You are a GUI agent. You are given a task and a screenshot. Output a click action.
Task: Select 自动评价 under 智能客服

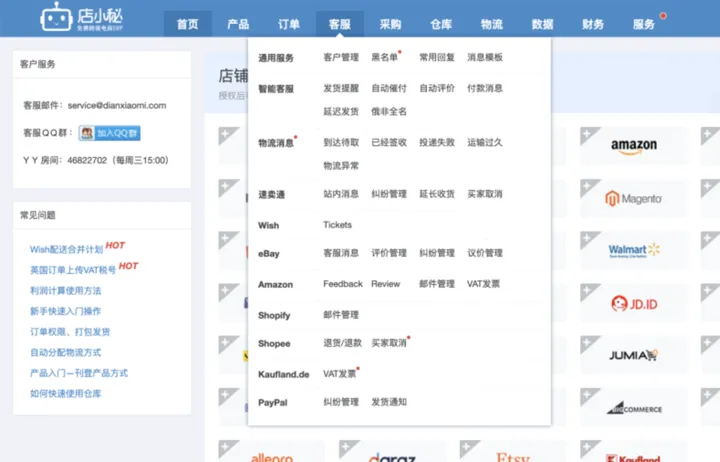pos(437,88)
